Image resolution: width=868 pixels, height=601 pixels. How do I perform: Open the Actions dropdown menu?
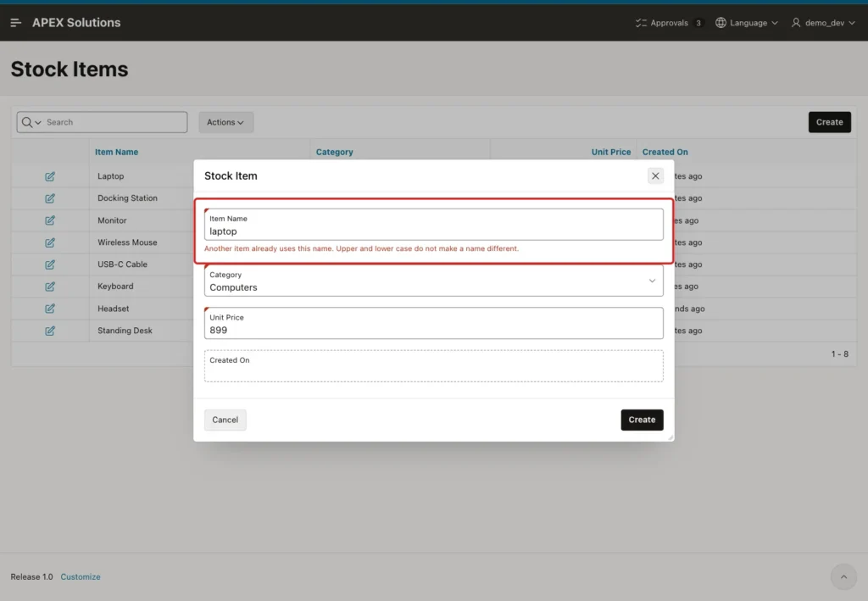coord(225,122)
